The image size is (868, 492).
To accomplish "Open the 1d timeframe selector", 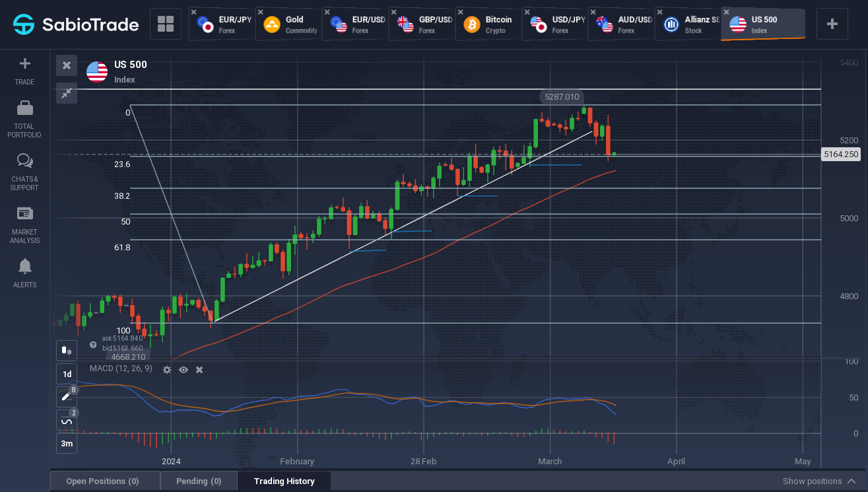I will point(67,374).
